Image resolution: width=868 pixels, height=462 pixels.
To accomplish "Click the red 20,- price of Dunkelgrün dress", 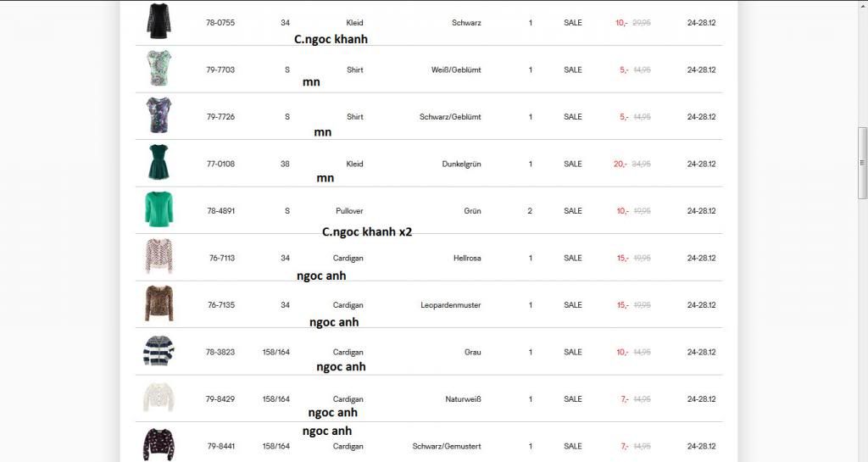I will (x=620, y=164).
